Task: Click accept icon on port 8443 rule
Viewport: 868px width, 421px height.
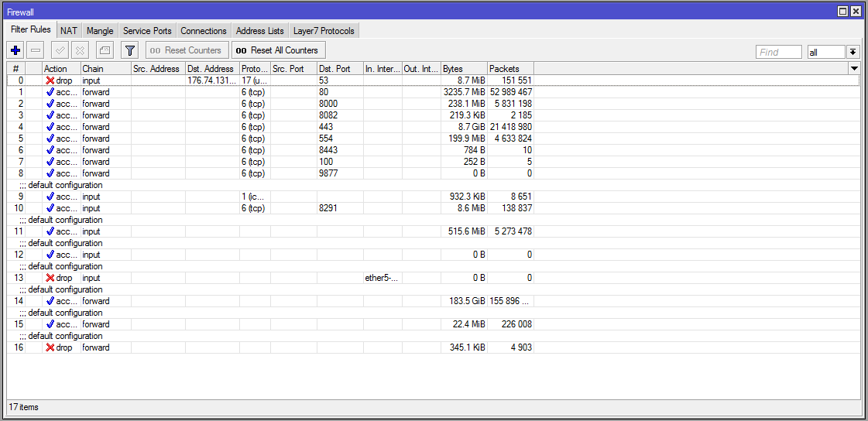Action: [50, 150]
